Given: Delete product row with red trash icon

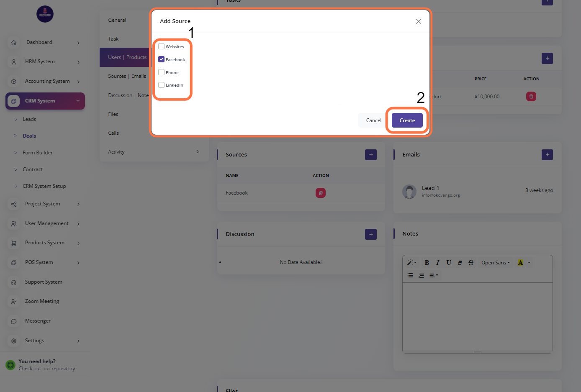Looking at the screenshot, I should coord(531,97).
